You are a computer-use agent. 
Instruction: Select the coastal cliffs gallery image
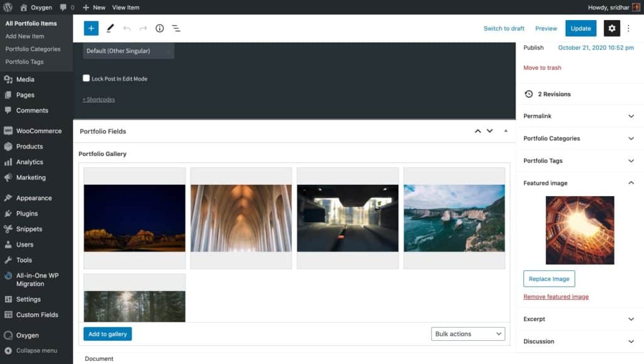click(x=454, y=218)
